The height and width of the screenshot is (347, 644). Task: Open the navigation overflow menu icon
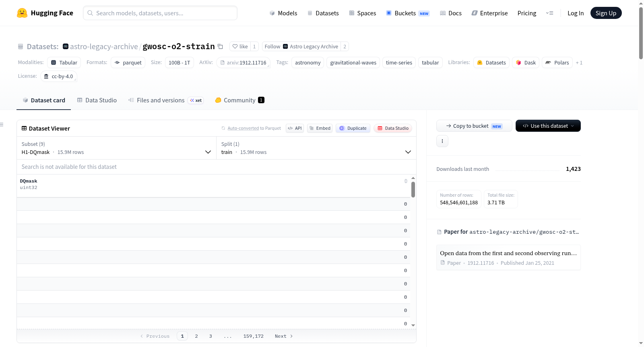[549, 13]
